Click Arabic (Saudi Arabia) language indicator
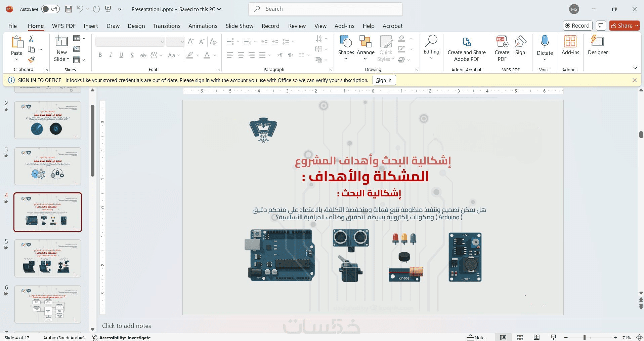 point(64,338)
